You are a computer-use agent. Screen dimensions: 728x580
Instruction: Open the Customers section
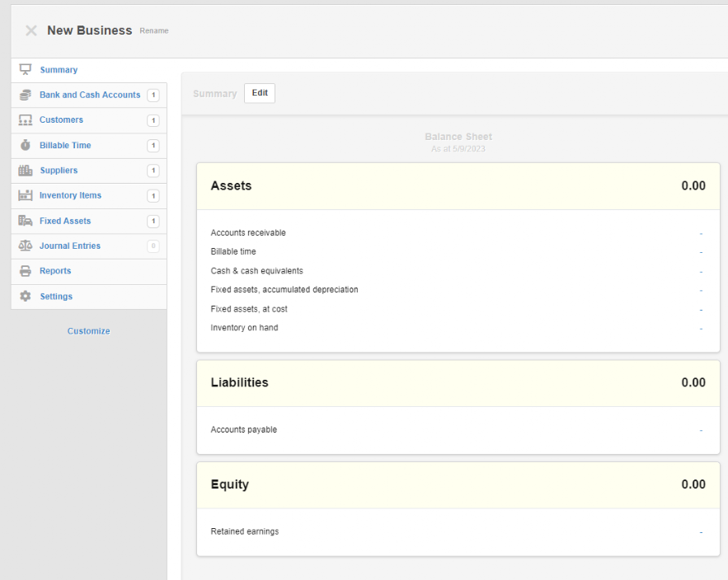point(89,120)
